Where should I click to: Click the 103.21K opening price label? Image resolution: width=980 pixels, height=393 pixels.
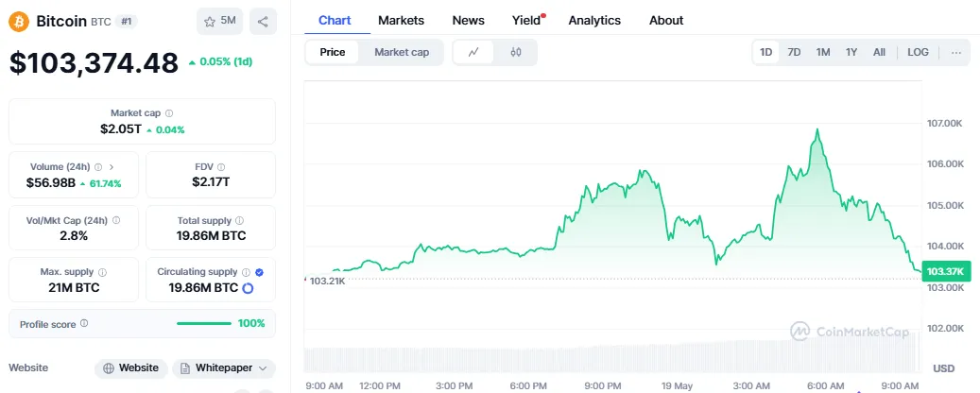coord(328,282)
